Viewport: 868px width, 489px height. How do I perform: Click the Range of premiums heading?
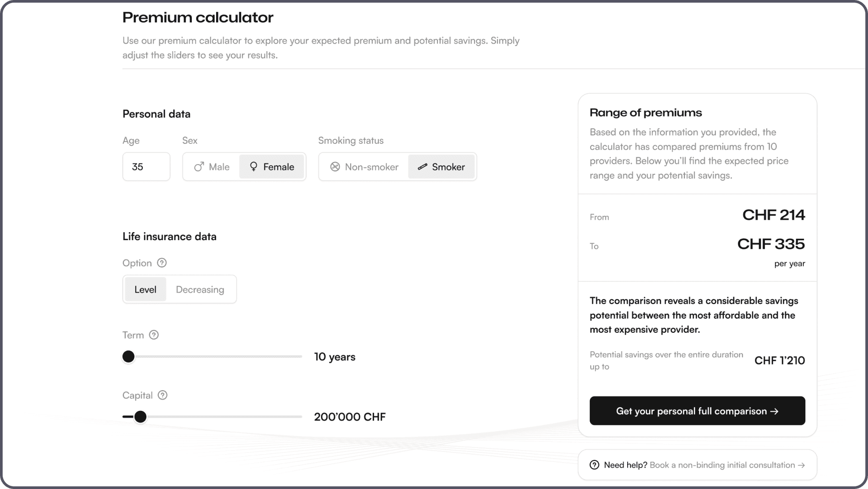646,113
